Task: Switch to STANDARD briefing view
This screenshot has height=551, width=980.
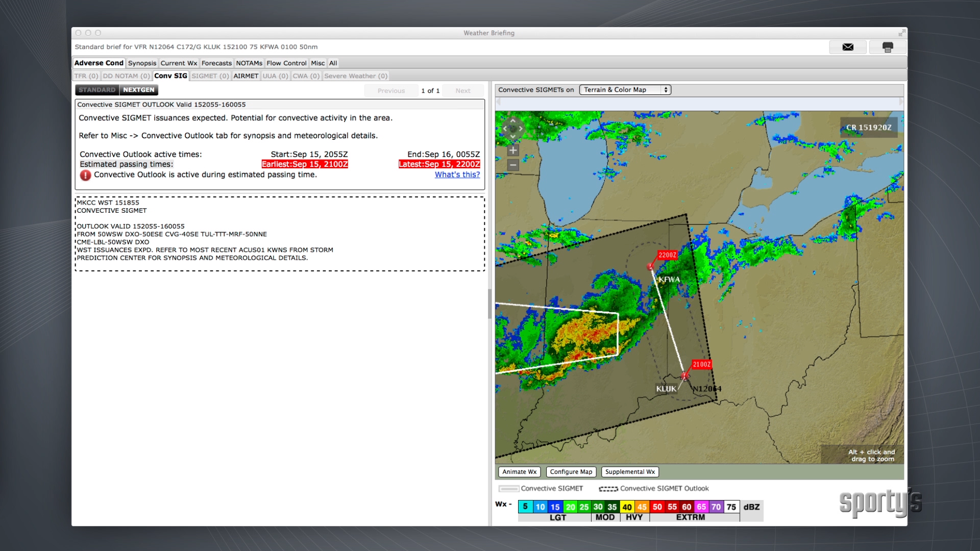Action: [x=96, y=90]
